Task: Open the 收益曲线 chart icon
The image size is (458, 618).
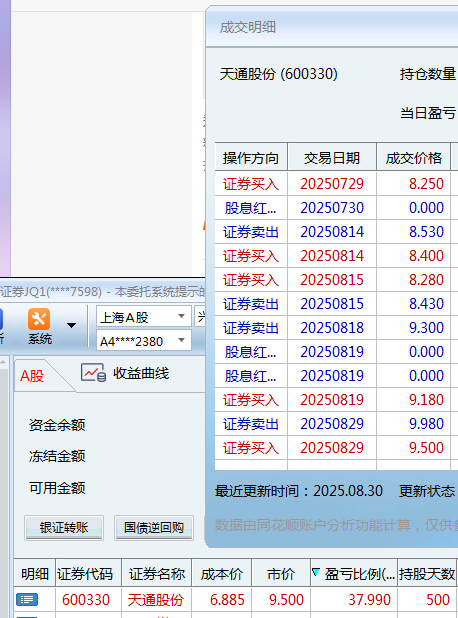Action: click(x=93, y=373)
